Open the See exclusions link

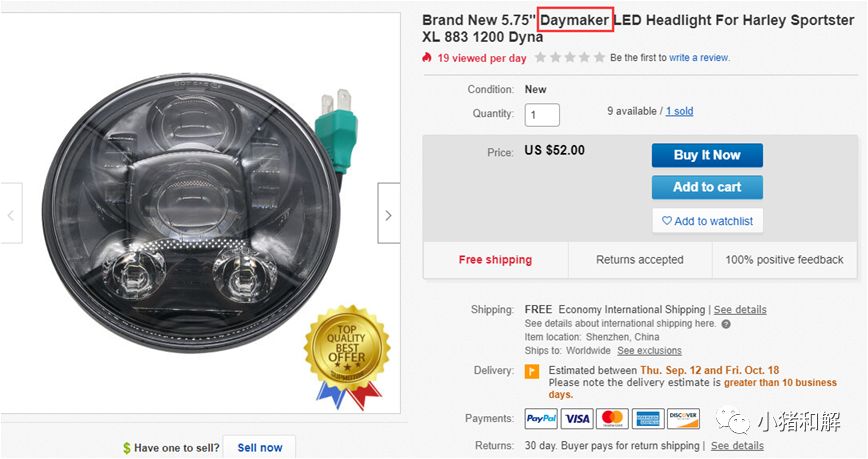point(649,351)
